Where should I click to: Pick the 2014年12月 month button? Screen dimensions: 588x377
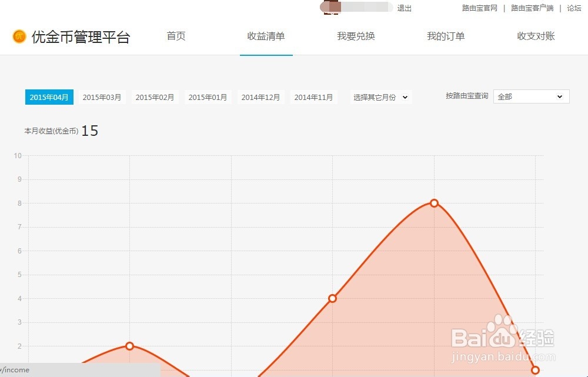tap(260, 97)
